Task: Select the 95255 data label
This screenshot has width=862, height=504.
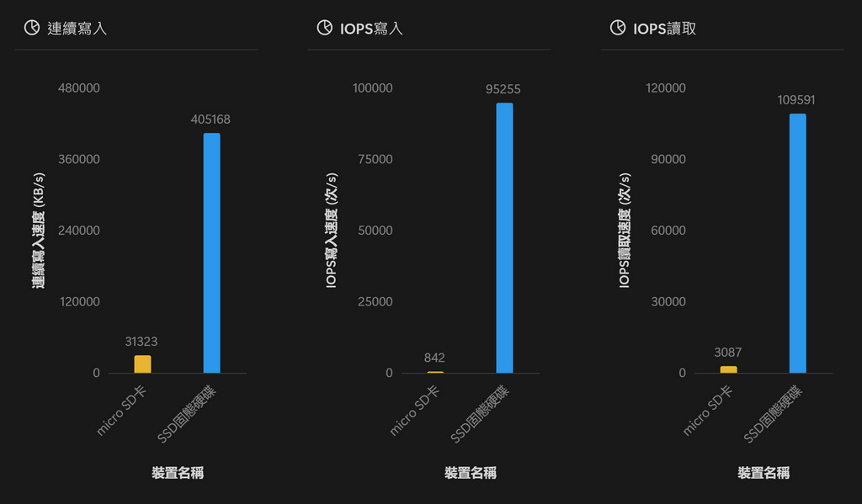Action: tap(503, 88)
